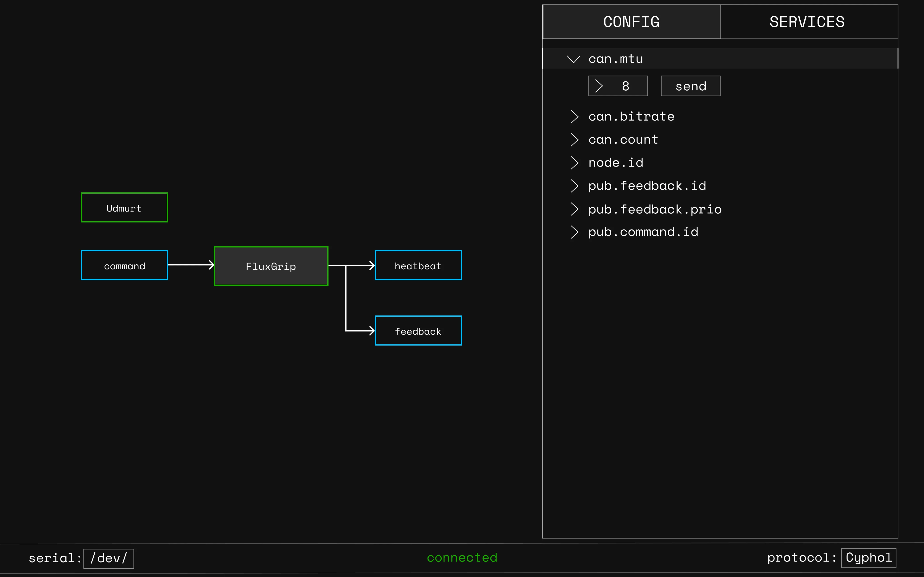Expand the pub.feedback.id chevron
This screenshot has height=577, width=924.
[x=574, y=186]
